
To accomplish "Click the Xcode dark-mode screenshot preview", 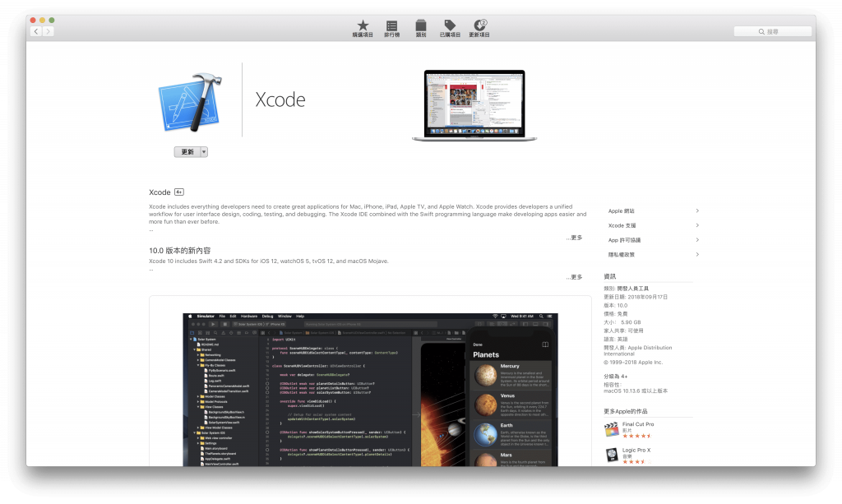I will pos(370,390).
